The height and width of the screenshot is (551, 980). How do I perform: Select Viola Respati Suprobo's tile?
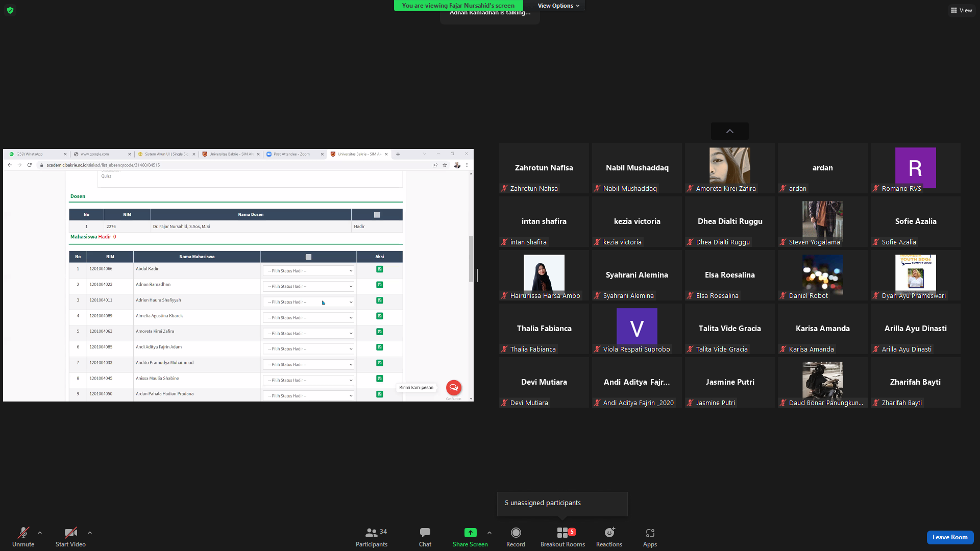[637, 329]
